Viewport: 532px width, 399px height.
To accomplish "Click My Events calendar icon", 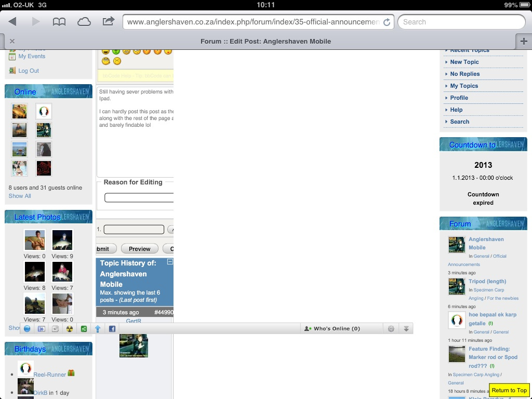I will pyautogui.click(x=12, y=56).
